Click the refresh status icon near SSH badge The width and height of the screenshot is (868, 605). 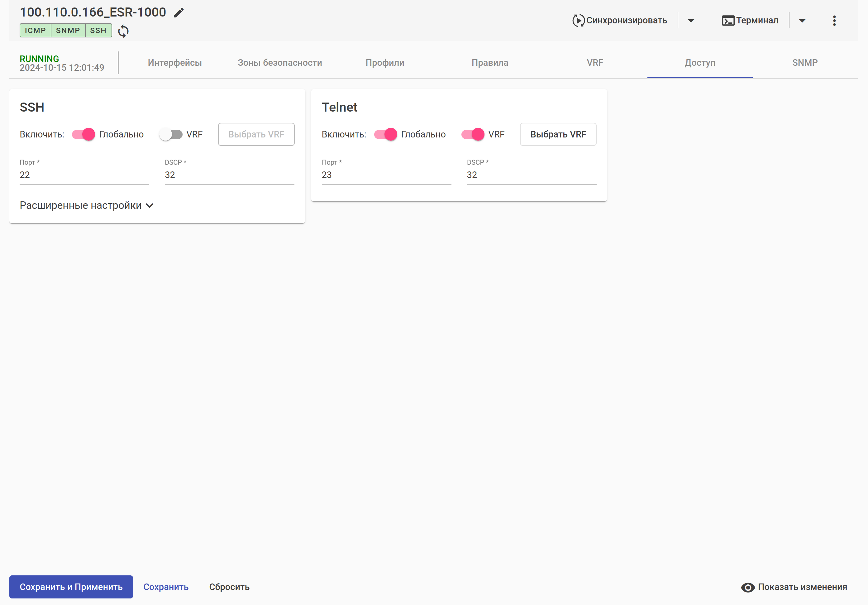123,31
